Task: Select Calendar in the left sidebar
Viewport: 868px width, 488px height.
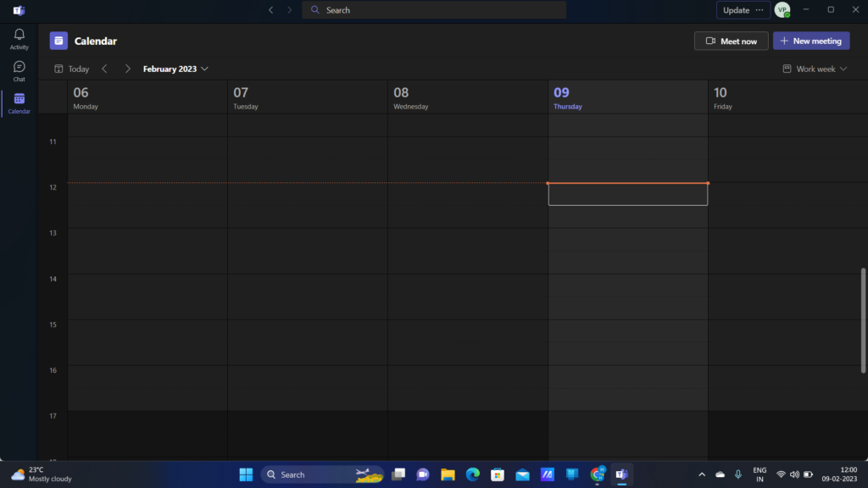Action: point(19,103)
